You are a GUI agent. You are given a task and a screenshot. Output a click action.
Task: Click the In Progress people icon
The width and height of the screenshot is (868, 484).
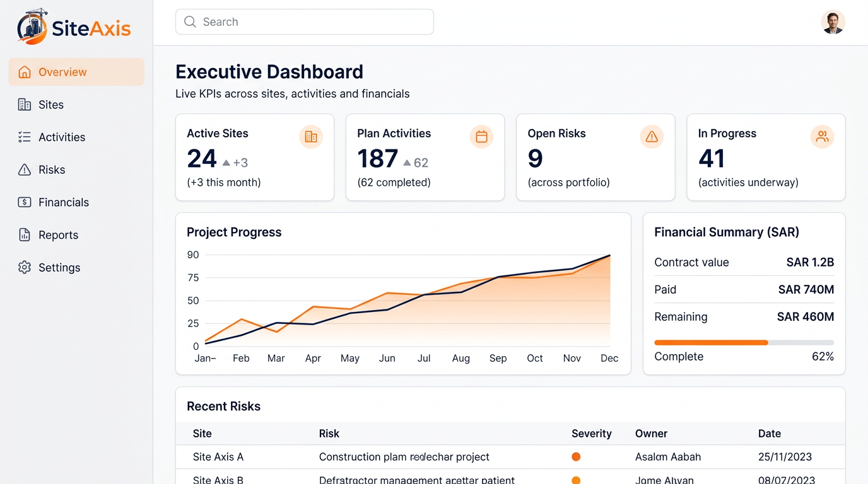pos(822,136)
